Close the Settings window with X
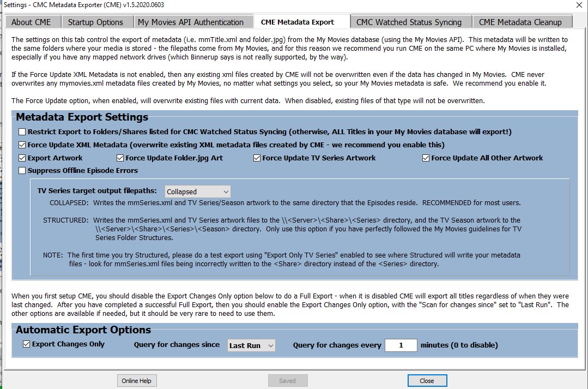 tap(579, 5)
